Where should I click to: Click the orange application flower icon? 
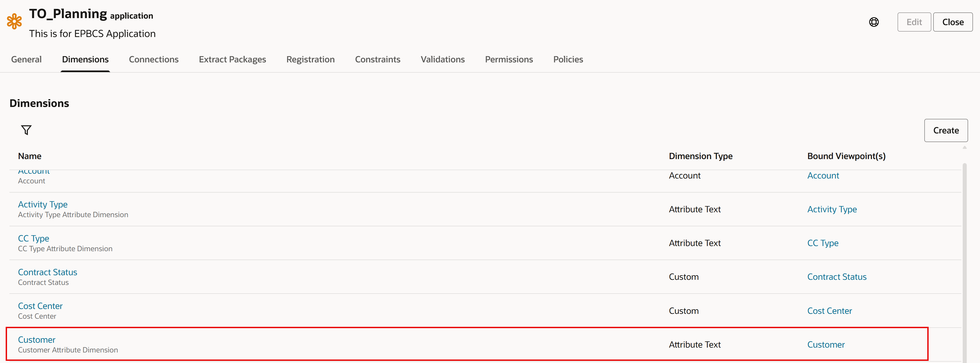pos(14,21)
